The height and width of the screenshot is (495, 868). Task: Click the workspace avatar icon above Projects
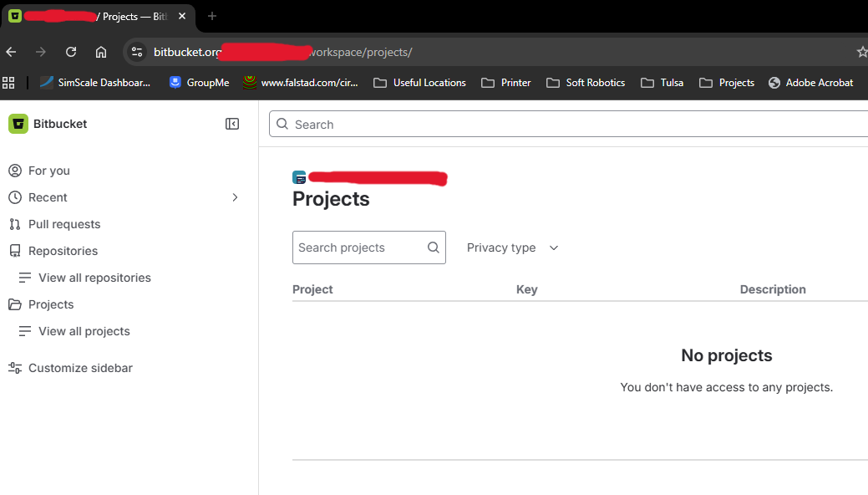coord(299,177)
